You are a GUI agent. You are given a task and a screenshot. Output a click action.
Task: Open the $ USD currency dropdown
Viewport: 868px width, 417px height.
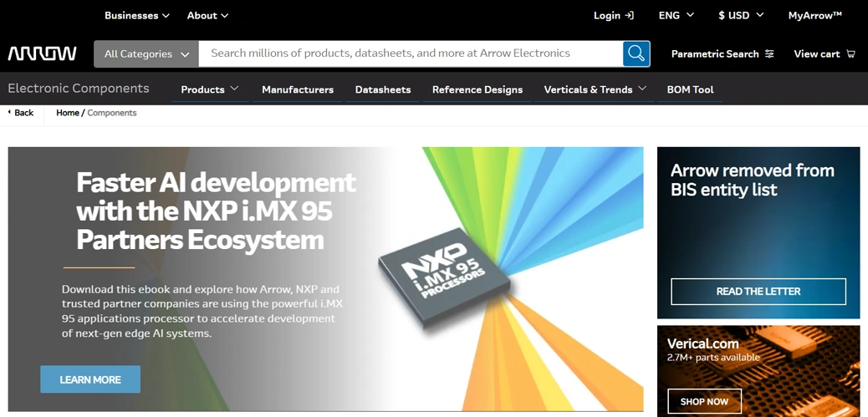(741, 16)
